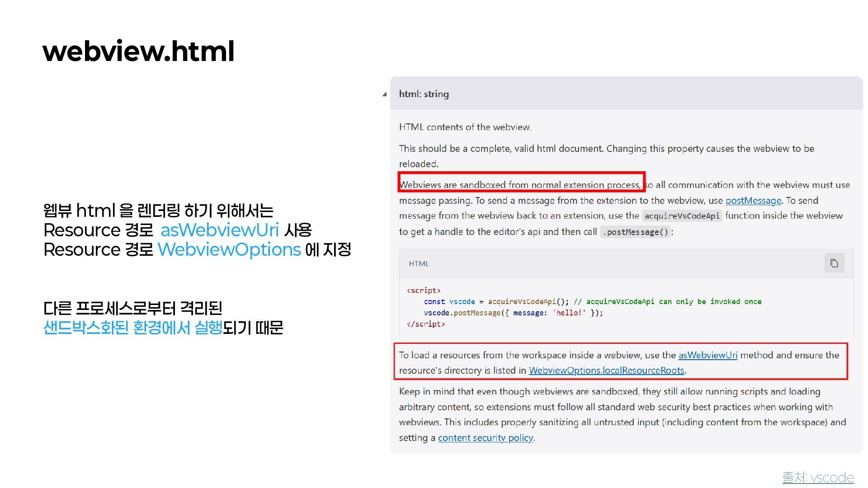
Task: Click the .postMessage() inline code
Action: pos(635,232)
